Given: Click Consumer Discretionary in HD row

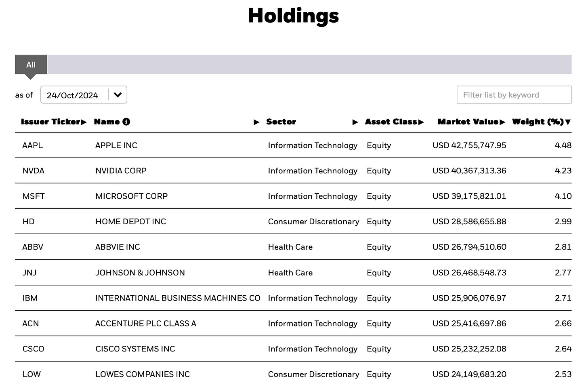Looking at the screenshot, I should click(x=313, y=222).
